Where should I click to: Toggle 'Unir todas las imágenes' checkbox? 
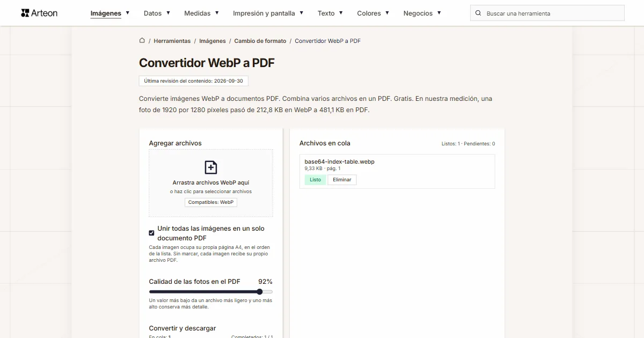(x=152, y=233)
